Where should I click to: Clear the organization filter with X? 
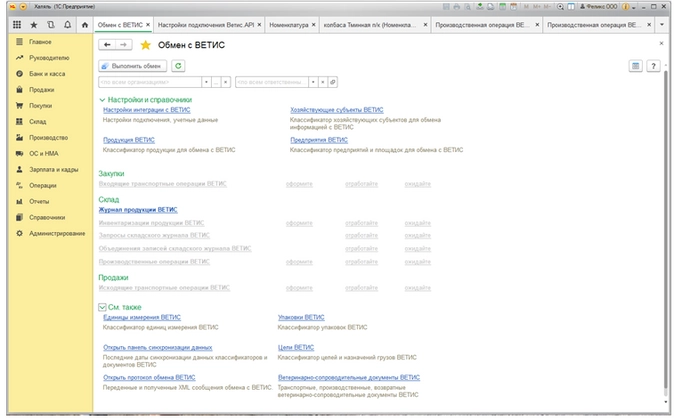coord(226,82)
